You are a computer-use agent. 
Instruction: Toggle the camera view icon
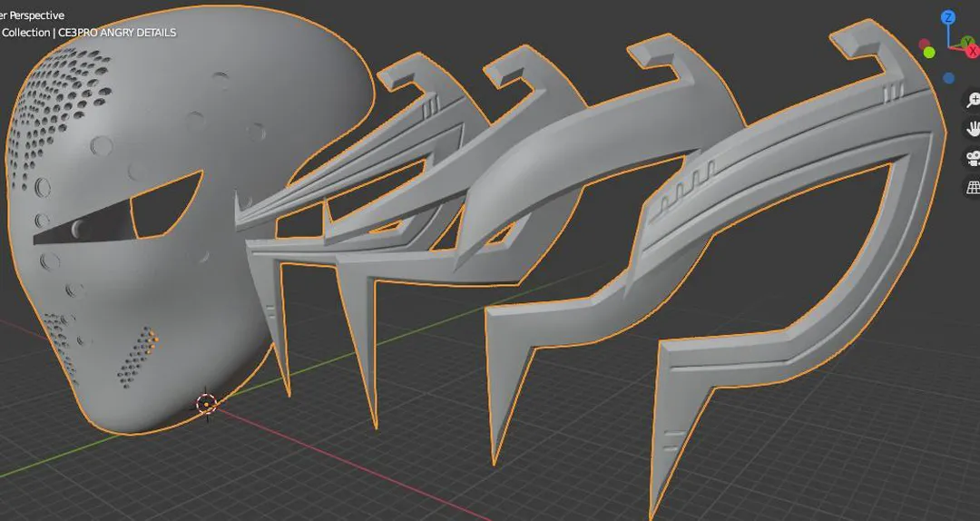tap(973, 158)
